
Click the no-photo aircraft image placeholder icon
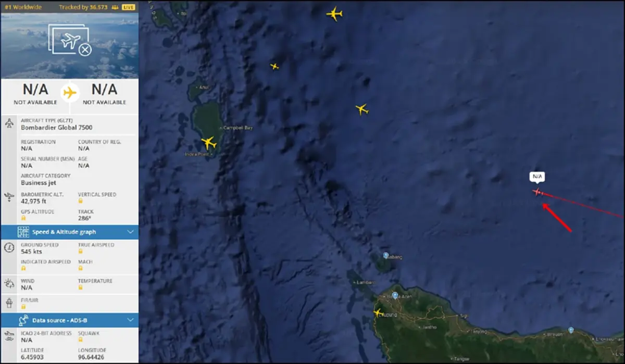(70, 41)
